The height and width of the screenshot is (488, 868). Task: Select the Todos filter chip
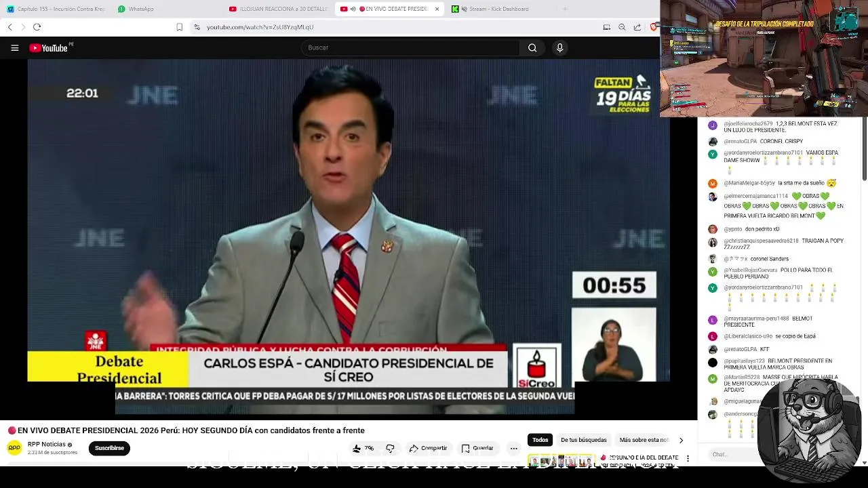click(540, 440)
